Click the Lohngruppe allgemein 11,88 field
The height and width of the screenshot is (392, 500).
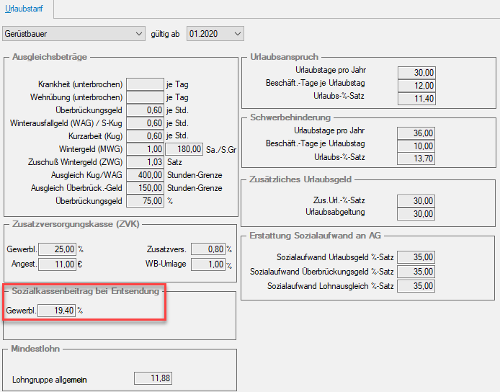click(153, 378)
